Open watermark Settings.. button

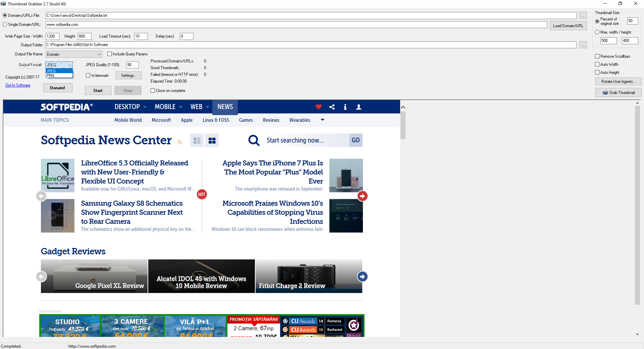(128, 76)
